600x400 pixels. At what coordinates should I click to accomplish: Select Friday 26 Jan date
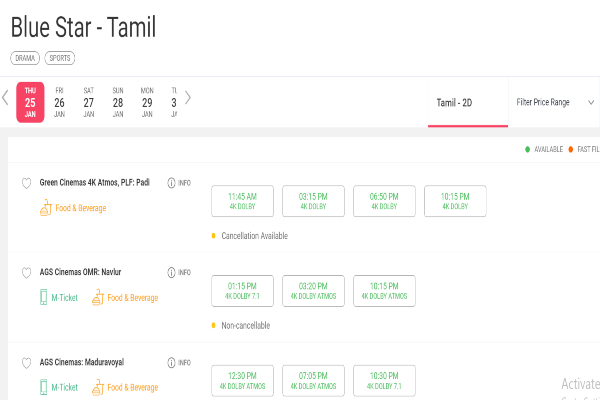59,102
